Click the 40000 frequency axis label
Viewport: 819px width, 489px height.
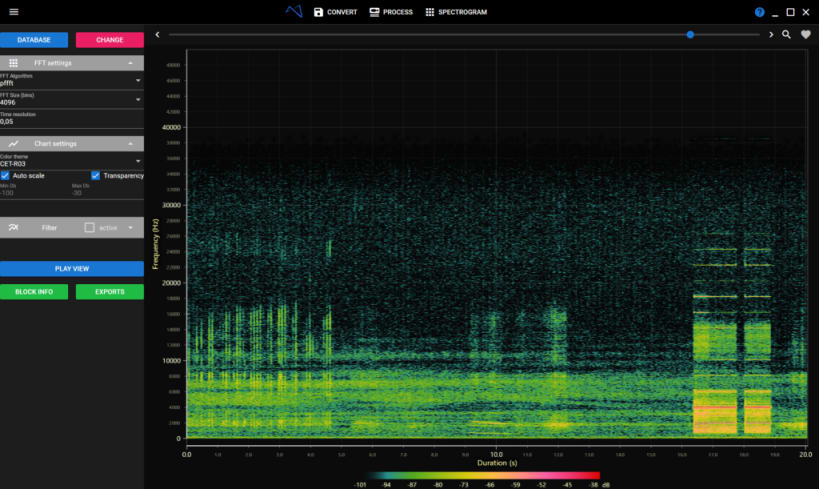(x=171, y=127)
